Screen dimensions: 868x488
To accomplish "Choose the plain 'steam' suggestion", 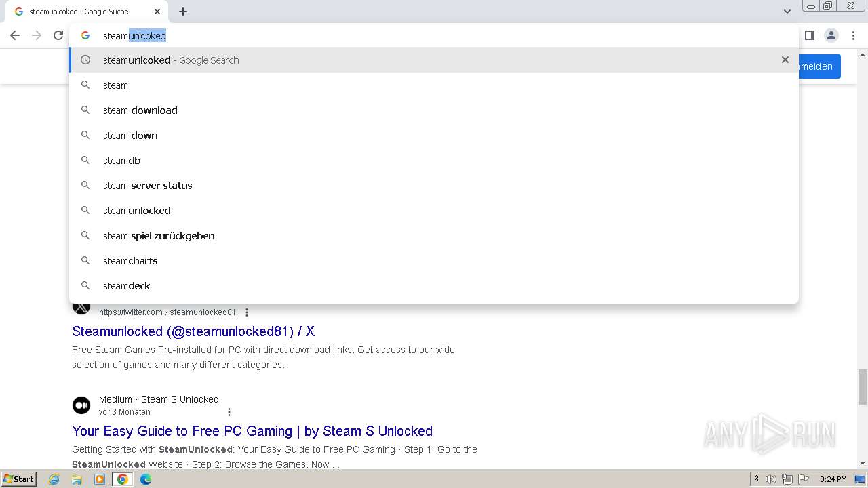I will pyautogui.click(x=434, y=85).
